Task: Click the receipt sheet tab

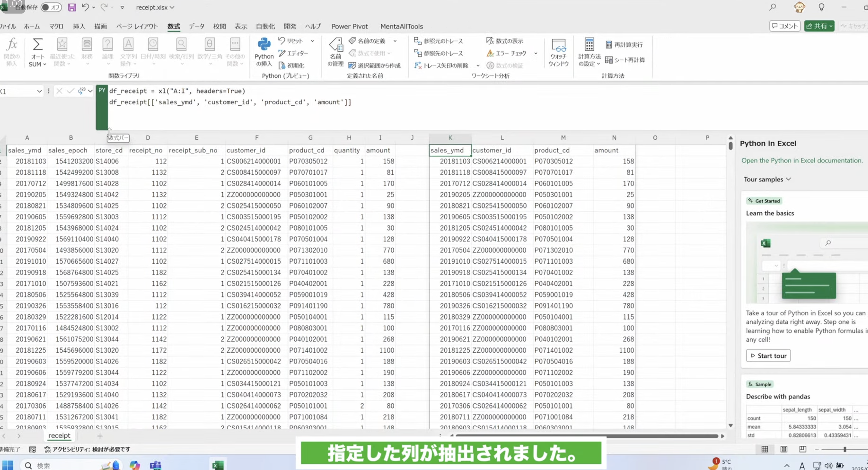Action: click(x=58, y=435)
